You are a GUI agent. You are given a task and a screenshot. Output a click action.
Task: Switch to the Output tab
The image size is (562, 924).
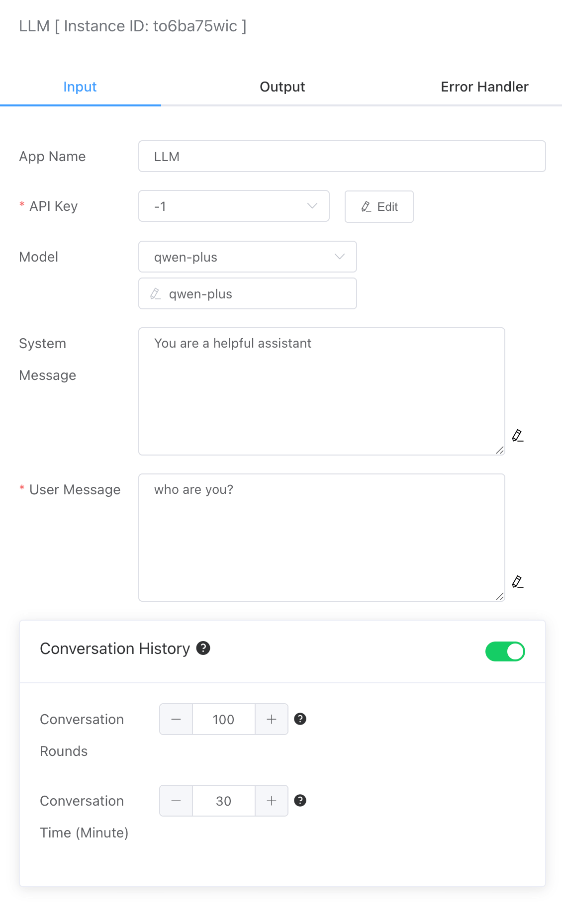[282, 87]
